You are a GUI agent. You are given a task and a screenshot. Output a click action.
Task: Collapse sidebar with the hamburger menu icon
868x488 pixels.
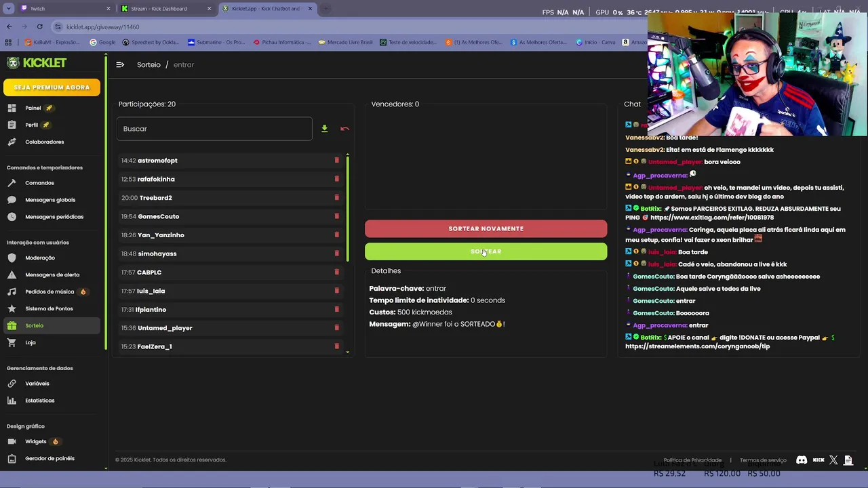120,64
